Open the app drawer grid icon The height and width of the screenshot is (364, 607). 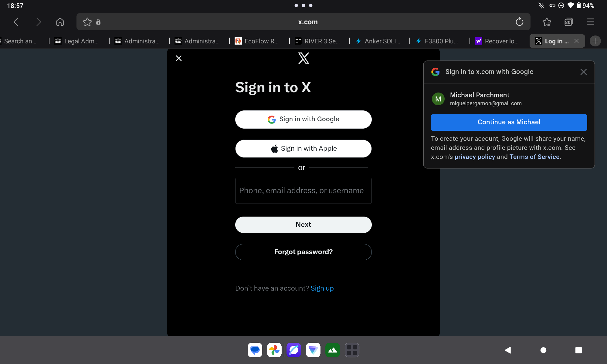click(x=352, y=350)
